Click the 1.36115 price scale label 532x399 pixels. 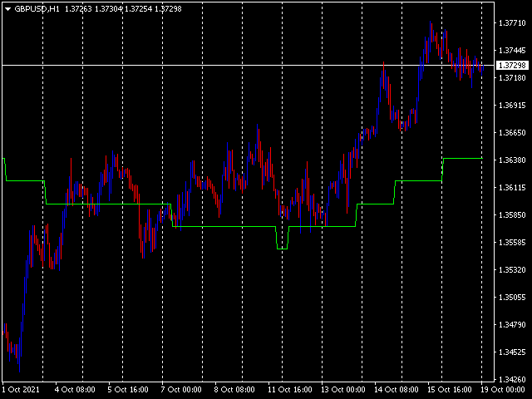(x=512, y=188)
